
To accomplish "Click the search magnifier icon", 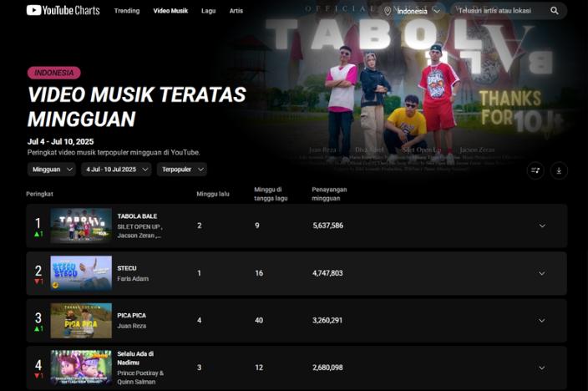I will tap(555, 11).
